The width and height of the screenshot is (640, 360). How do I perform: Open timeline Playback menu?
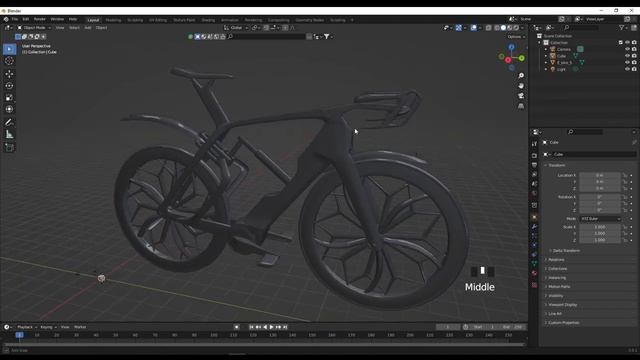(x=27, y=327)
